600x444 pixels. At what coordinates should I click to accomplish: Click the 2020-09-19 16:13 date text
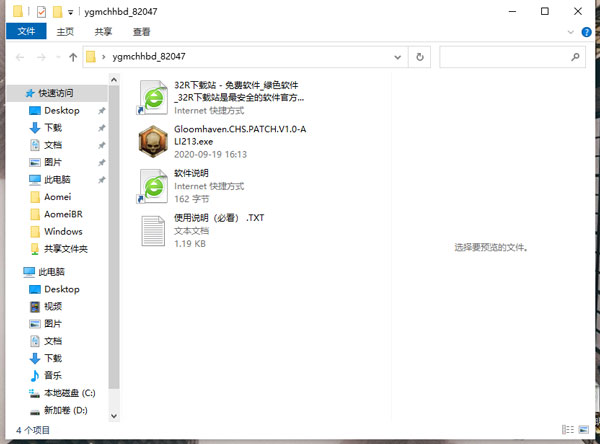tap(210, 154)
